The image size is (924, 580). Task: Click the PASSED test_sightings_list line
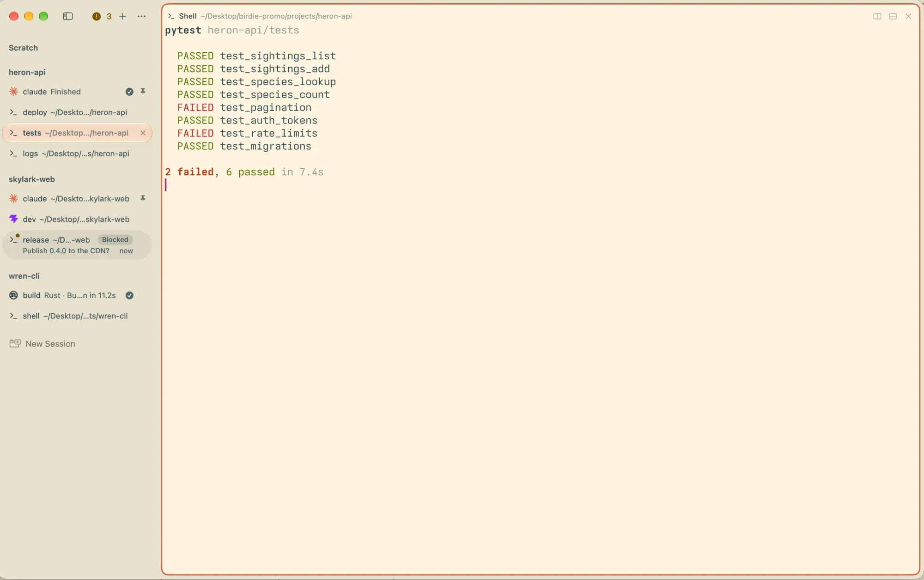pyautogui.click(x=256, y=56)
